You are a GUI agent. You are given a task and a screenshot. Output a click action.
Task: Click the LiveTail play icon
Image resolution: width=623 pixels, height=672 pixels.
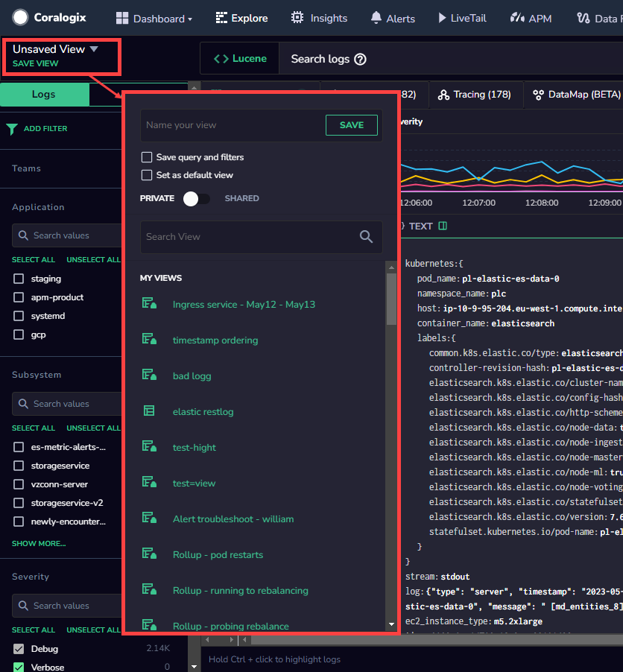[442, 18]
